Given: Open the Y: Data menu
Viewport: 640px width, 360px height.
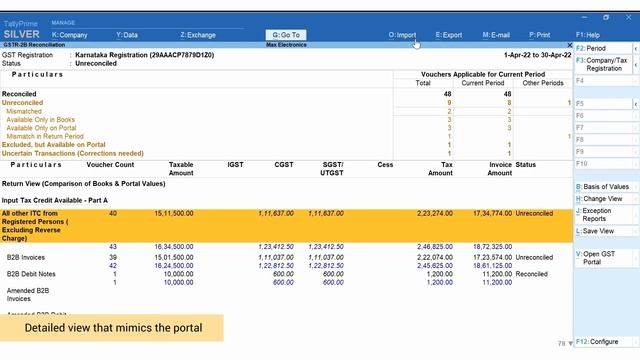Looking at the screenshot, I should click(x=127, y=35).
